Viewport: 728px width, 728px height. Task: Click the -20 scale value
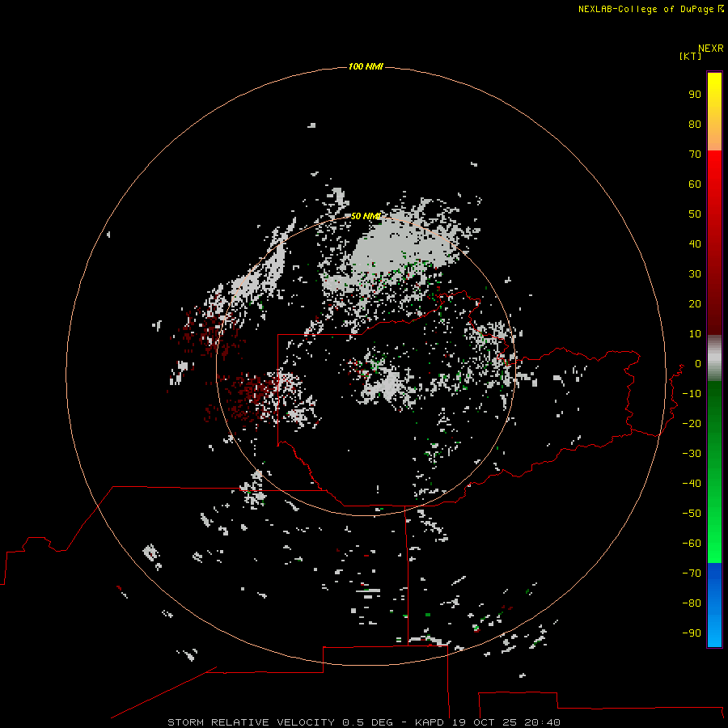692,424
